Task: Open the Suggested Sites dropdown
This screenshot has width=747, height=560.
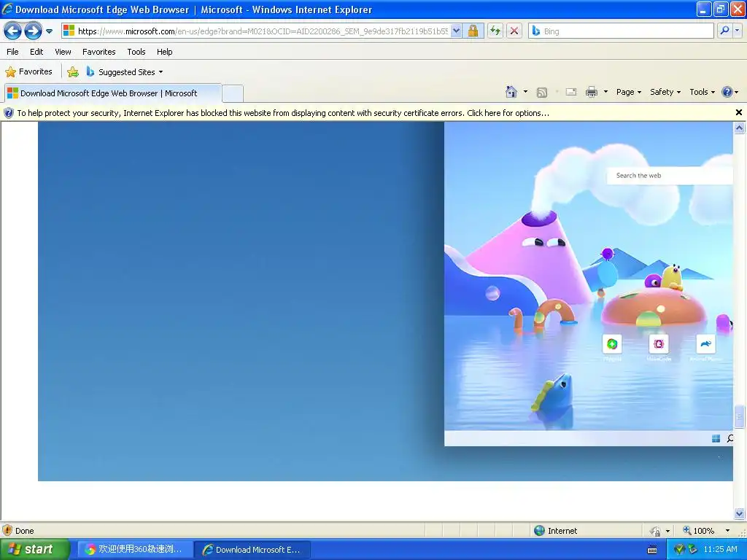Action: tap(125, 72)
